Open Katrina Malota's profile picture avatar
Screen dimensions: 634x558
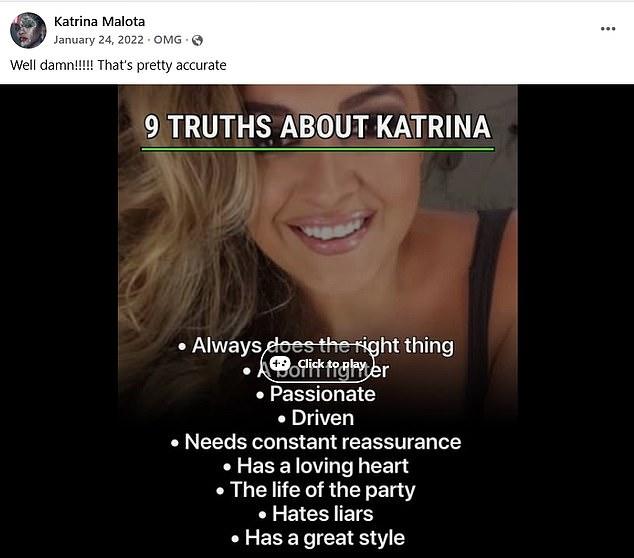click(28, 30)
